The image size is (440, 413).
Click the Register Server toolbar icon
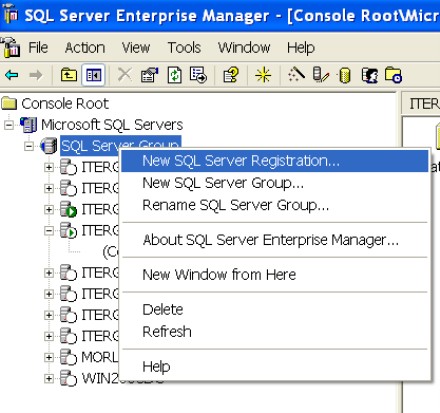[321, 75]
